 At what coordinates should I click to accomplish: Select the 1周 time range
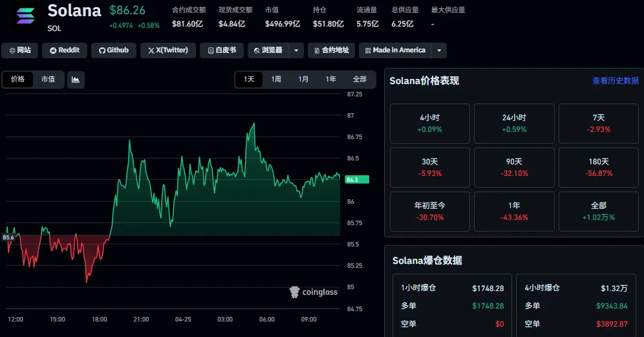click(x=276, y=80)
